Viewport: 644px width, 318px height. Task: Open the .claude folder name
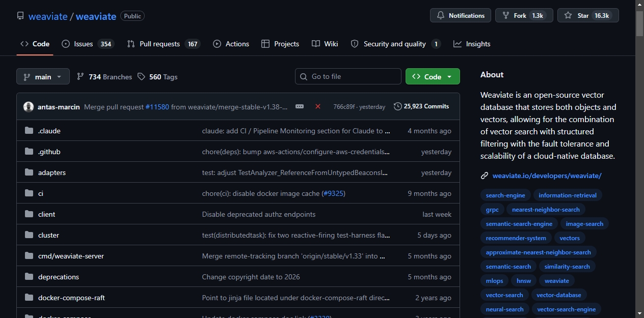(x=49, y=131)
